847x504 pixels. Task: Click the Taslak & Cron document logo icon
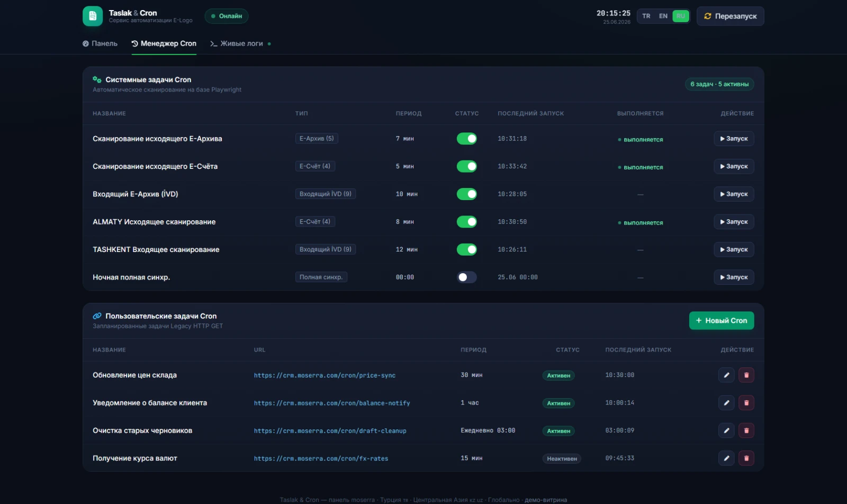[93, 16]
